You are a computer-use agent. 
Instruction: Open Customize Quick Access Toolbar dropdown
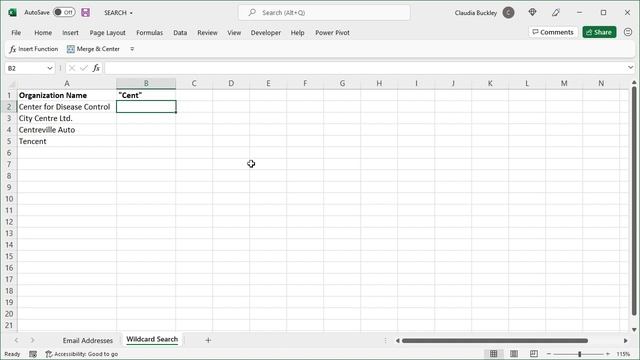(132, 49)
